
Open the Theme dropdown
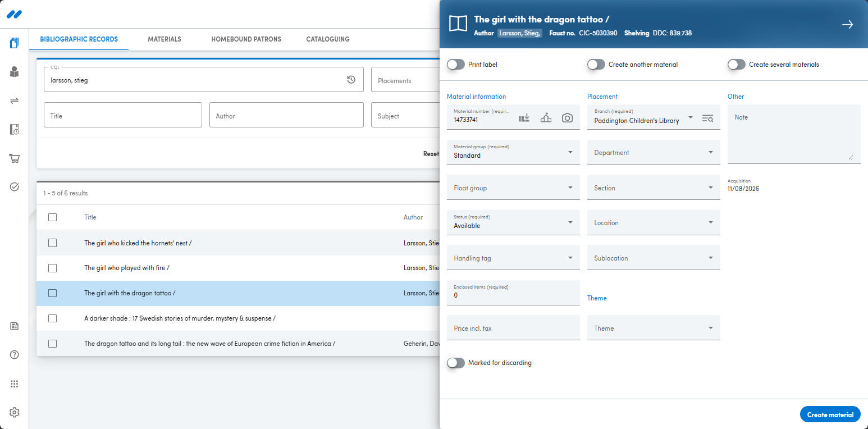tap(654, 328)
